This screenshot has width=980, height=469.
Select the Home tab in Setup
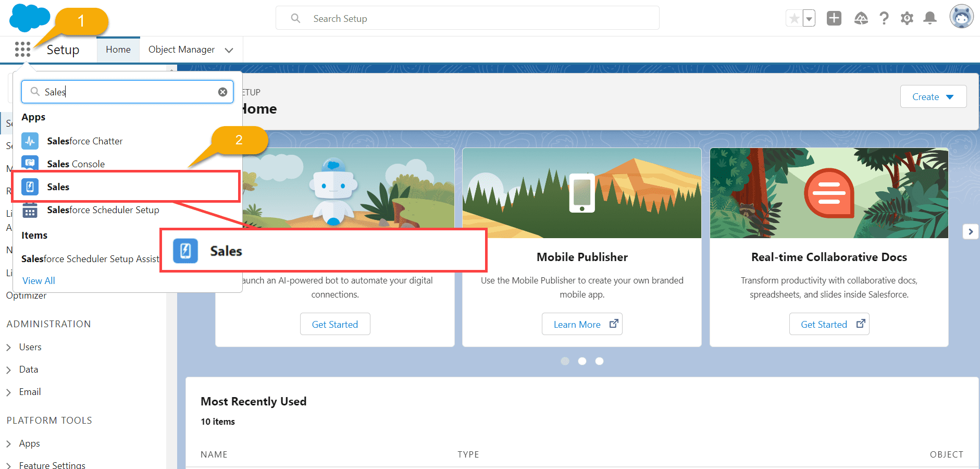(118, 49)
